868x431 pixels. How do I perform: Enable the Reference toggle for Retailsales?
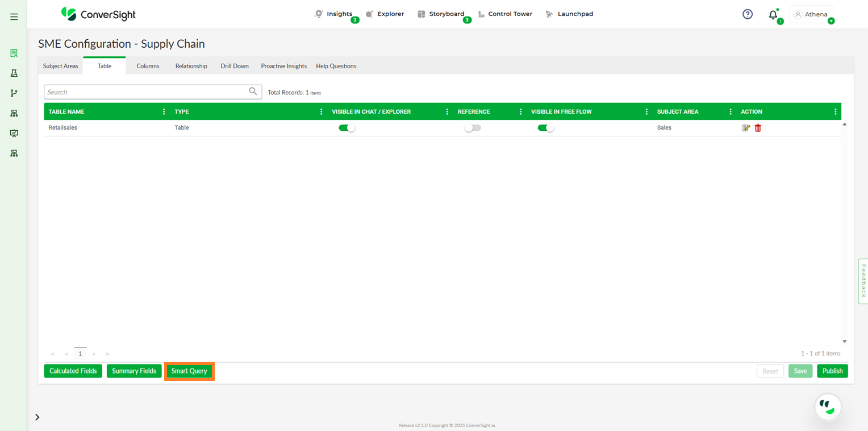point(473,128)
